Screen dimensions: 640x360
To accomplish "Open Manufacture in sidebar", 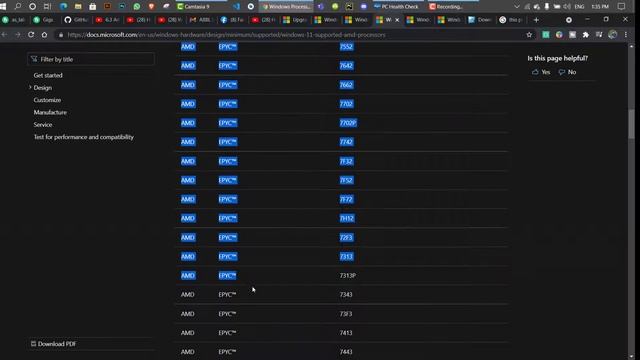I will click(x=50, y=112).
